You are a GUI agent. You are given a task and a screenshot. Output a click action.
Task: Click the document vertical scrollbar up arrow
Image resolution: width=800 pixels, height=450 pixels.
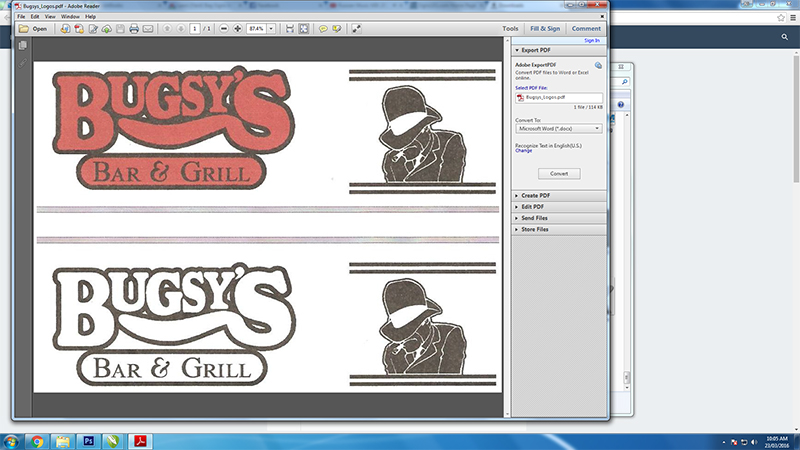pos(507,40)
